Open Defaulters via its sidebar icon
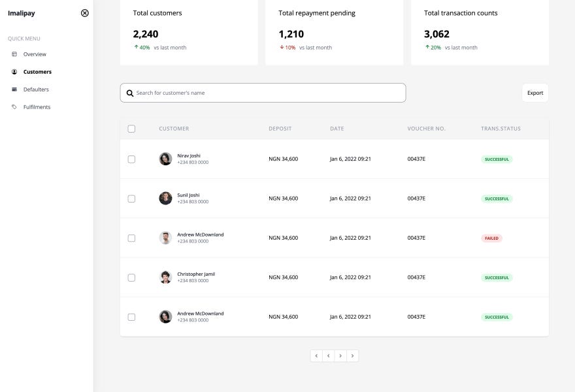Image resolution: width=575 pixels, height=392 pixels. coord(14,90)
